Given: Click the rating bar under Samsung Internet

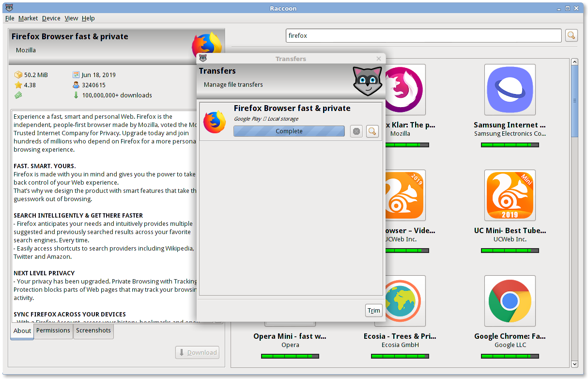Looking at the screenshot, I should tap(510, 145).
